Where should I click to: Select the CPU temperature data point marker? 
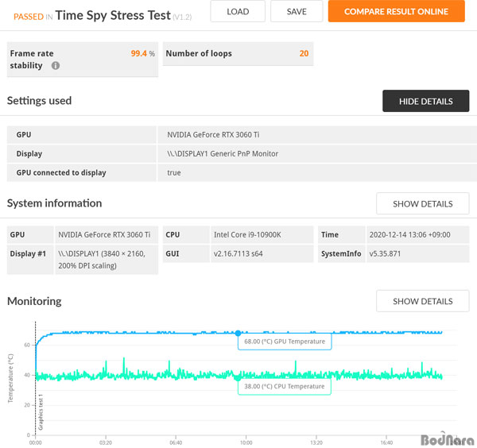238,378
